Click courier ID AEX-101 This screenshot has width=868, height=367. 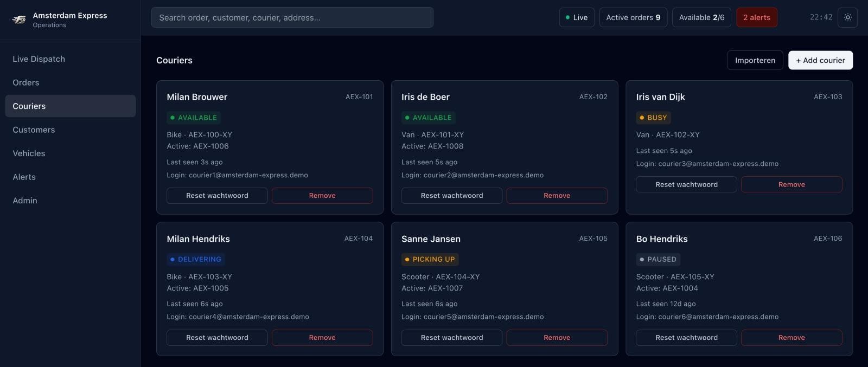point(359,97)
